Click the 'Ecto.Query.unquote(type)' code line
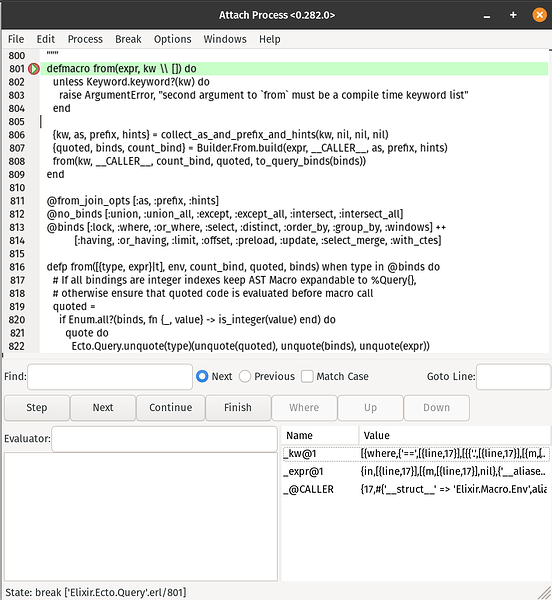This screenshot has height=600, width=552. tap(251, 346)
